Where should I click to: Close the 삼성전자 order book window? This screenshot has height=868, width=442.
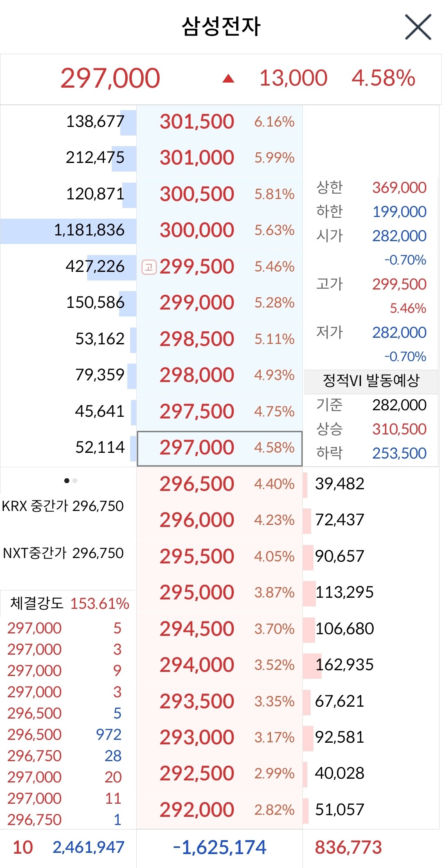(x=418, y=27)
